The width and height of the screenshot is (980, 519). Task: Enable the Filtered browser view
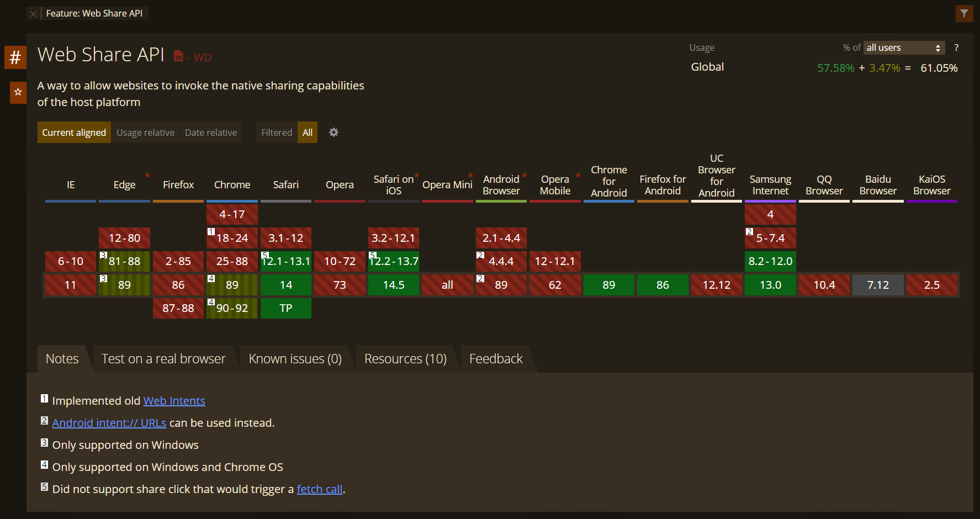click(x=276, y=132)
